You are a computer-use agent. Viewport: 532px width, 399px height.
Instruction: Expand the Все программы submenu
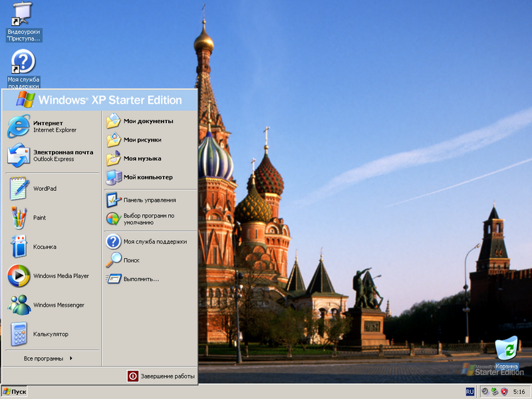48,358
